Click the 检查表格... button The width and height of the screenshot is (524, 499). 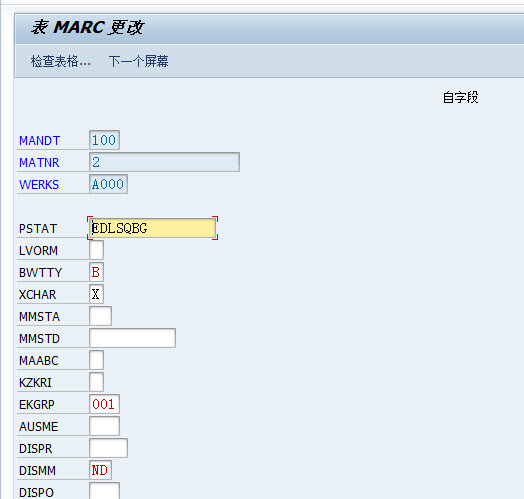click(60, 61)
